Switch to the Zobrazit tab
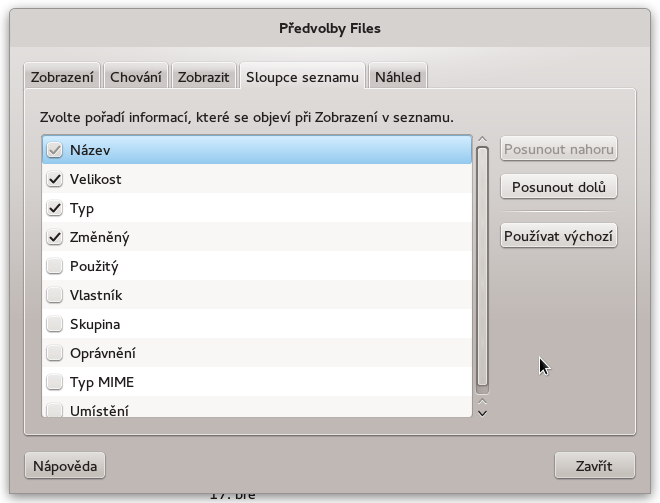The width and height of the screenshot is (660, 503). click(203, 77)
